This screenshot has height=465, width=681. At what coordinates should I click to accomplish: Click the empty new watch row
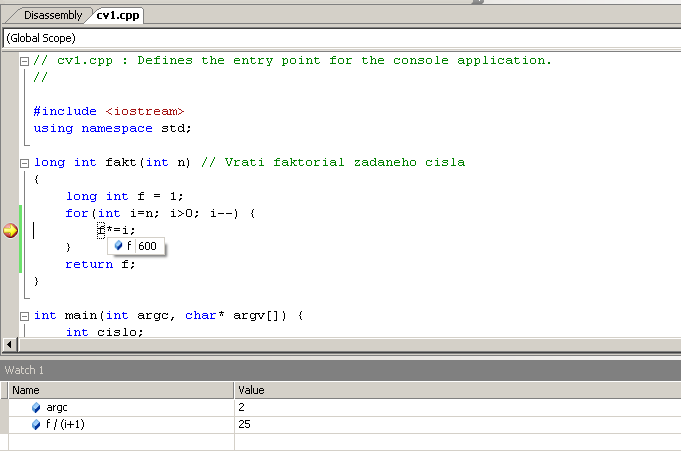[340, 442]
